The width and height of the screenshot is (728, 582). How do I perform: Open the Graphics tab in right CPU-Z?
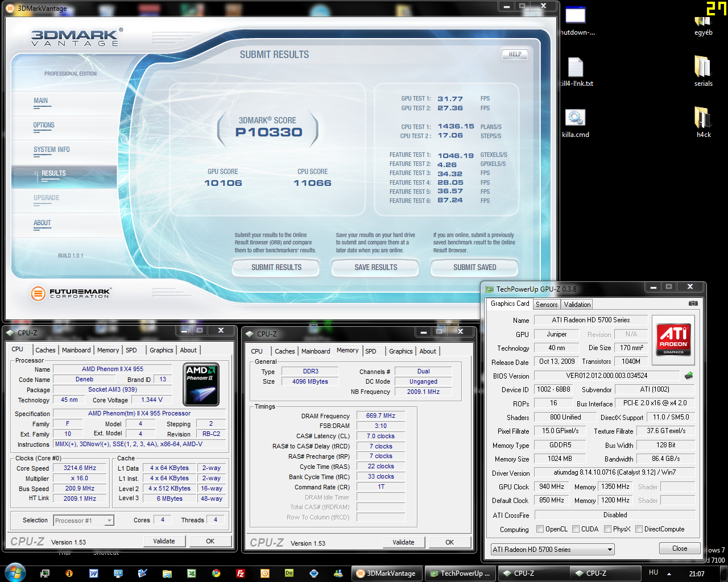401,351
